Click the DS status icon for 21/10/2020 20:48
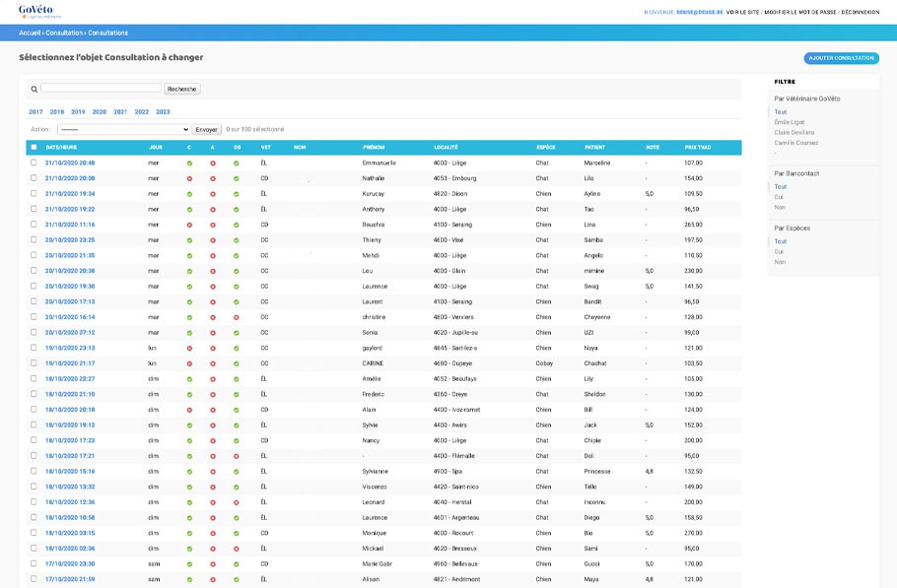897x588 pixels. pyautogui.click(x=237, y=163)
